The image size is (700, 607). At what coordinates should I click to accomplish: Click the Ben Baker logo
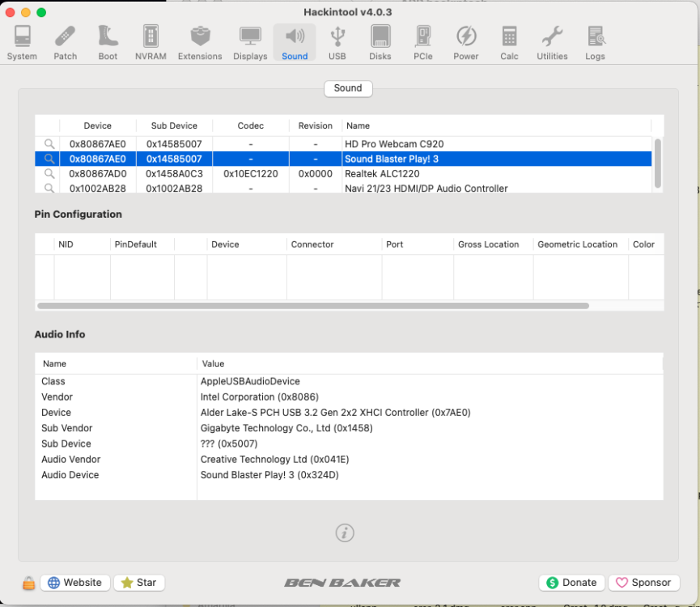tap(342, 583)
